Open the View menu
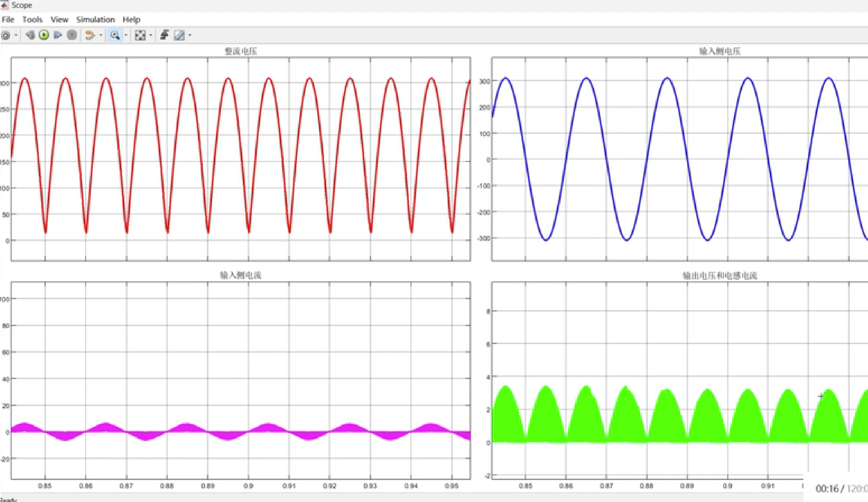868x502 pixels. 59,20
